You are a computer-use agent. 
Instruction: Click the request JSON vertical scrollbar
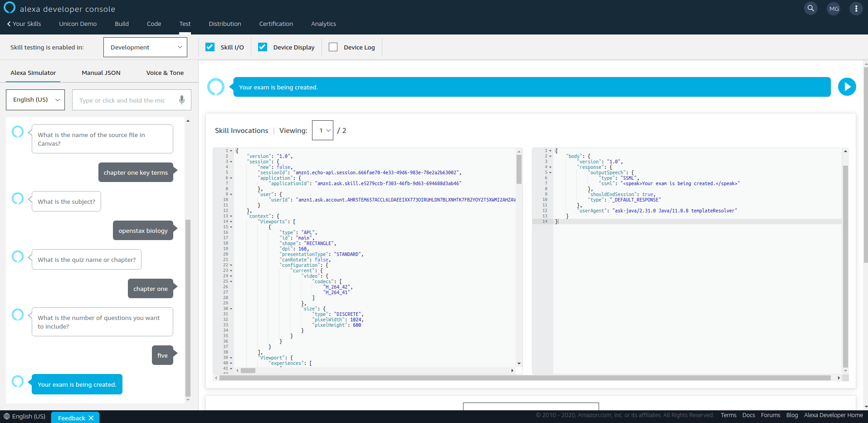(x=519, y=169)
